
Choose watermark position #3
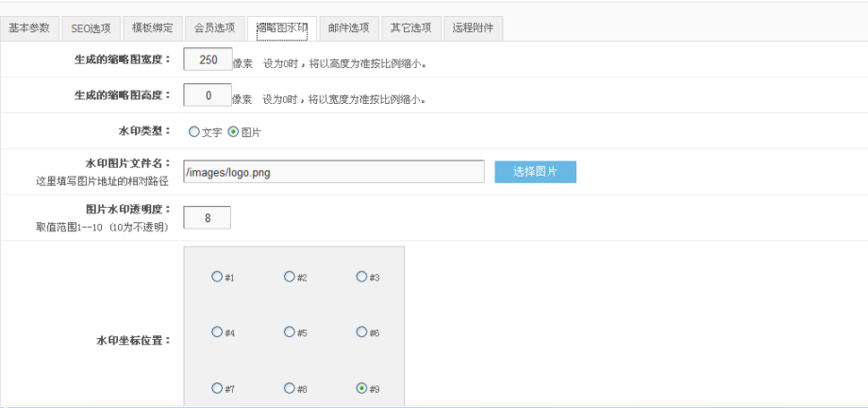coord(361,277)
